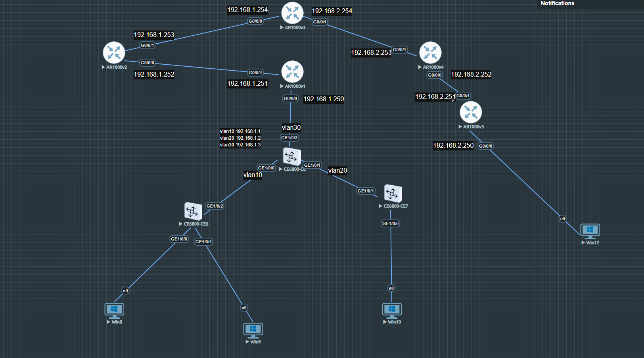Select the Win12 computer icon
Viewport: 644px width, 358px height.
click(x=590, y=231)
